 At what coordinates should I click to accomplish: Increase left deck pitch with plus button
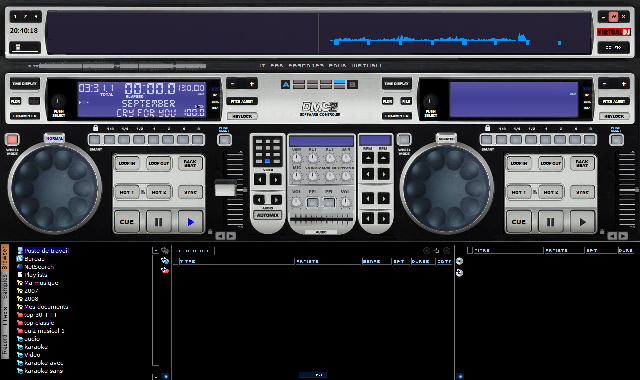click(x=252, y=84)
